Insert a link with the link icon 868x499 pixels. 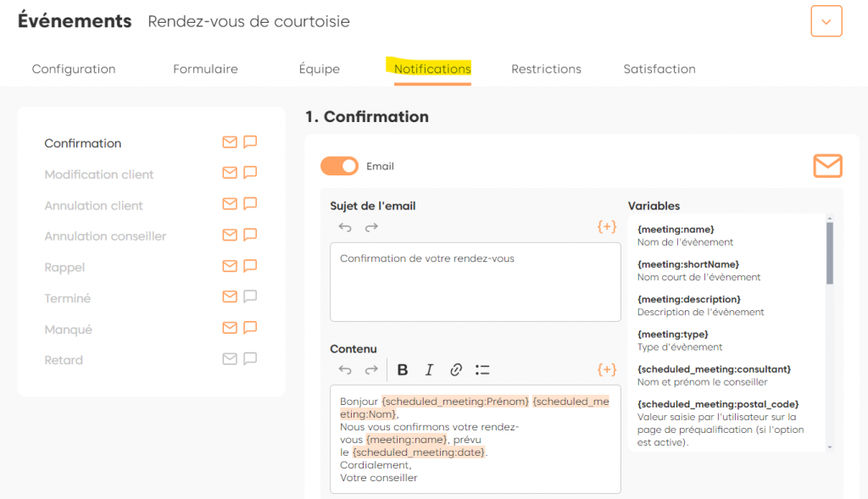(456, 369)
